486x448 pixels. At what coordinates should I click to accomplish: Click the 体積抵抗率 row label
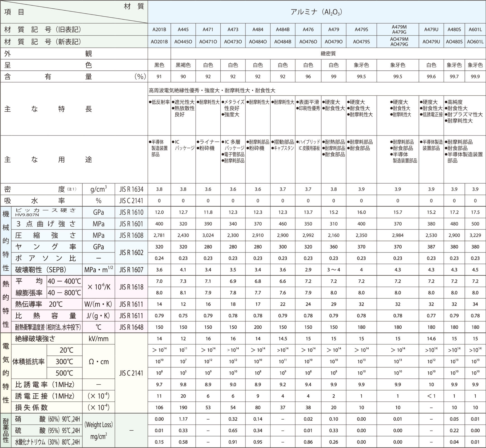coord(28,362)
